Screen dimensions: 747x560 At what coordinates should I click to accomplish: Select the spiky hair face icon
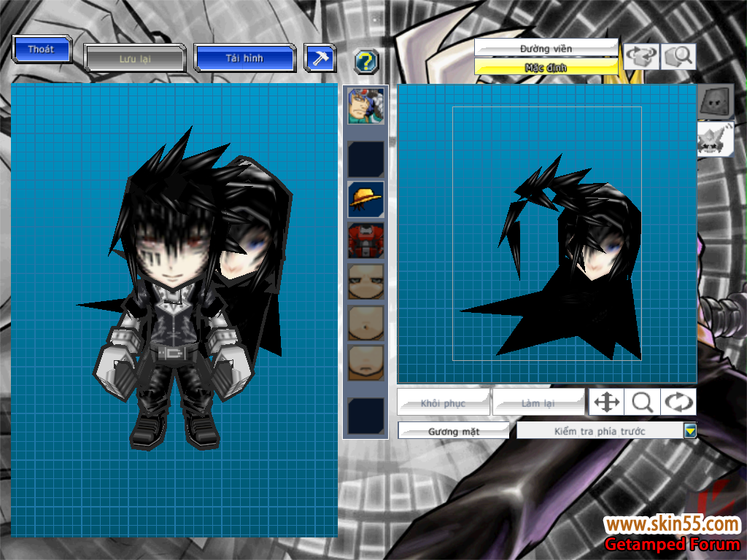coord(715,139)
